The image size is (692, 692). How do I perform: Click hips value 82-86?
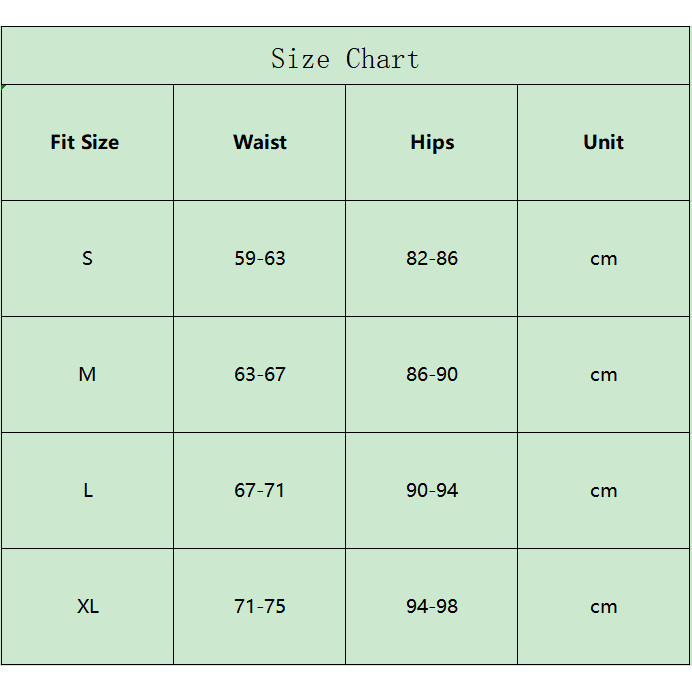(x=432, y=258)
